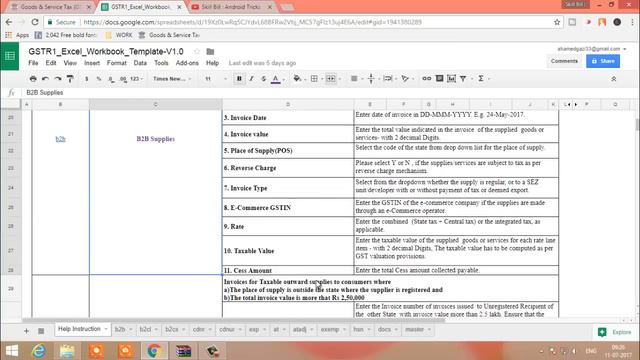
Task: Toggle italic formatting
Action: pyautogui.click(x=251, y=78)
